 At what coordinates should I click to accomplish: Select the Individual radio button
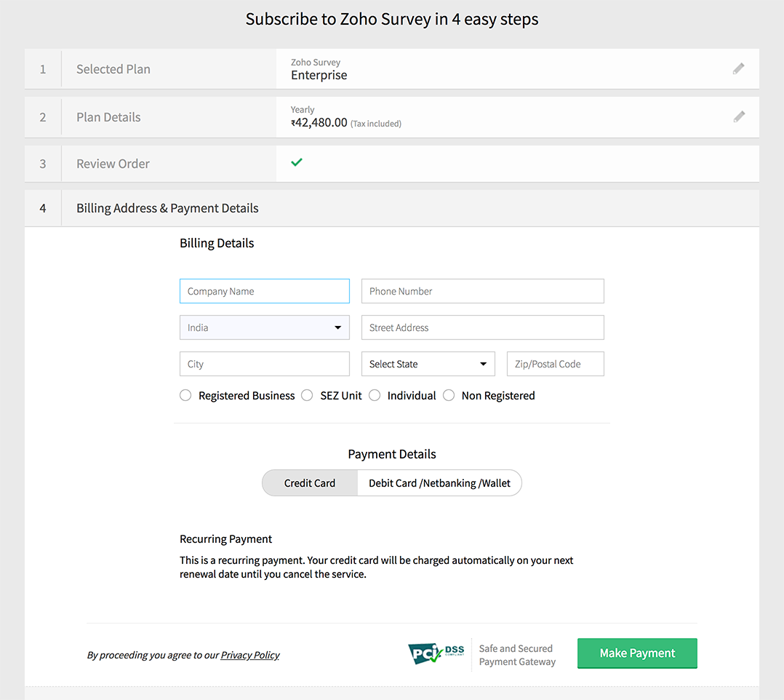pos(375,395)
